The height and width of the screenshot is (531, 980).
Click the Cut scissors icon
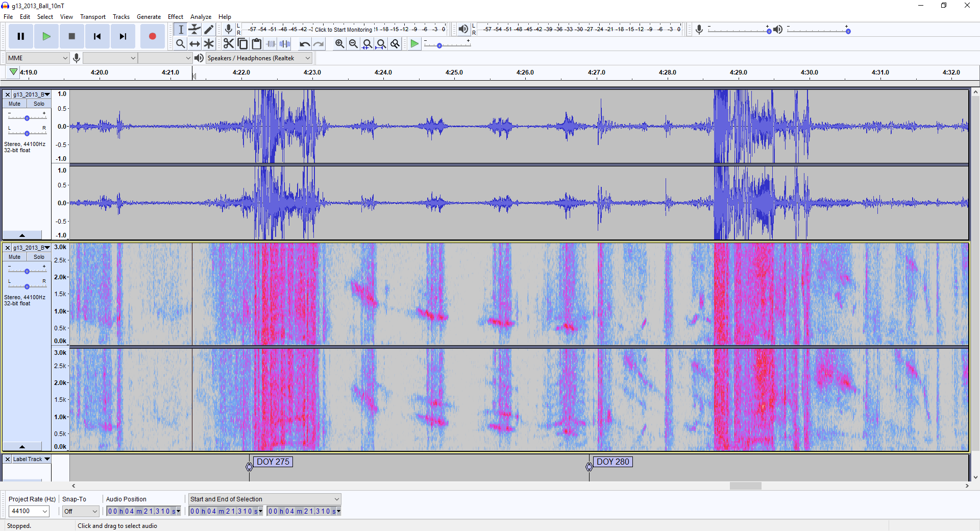click(228, 44)
